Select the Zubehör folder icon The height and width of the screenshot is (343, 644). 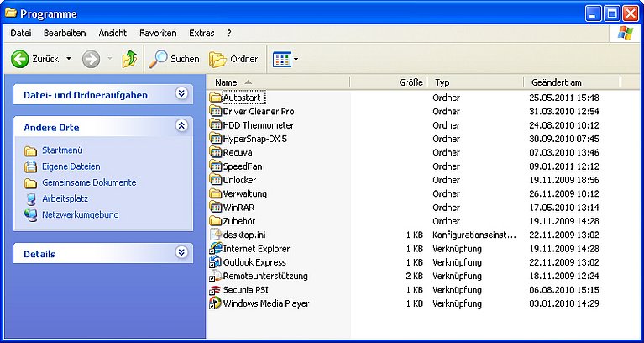216,221
